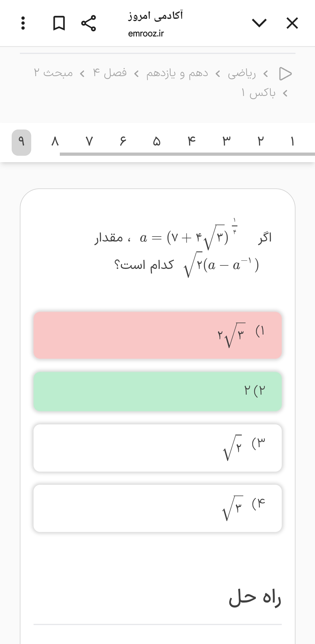This screenshot has width=315, height=644.
Task: Switch to question ۸ tab
Action: pos(55,142)
